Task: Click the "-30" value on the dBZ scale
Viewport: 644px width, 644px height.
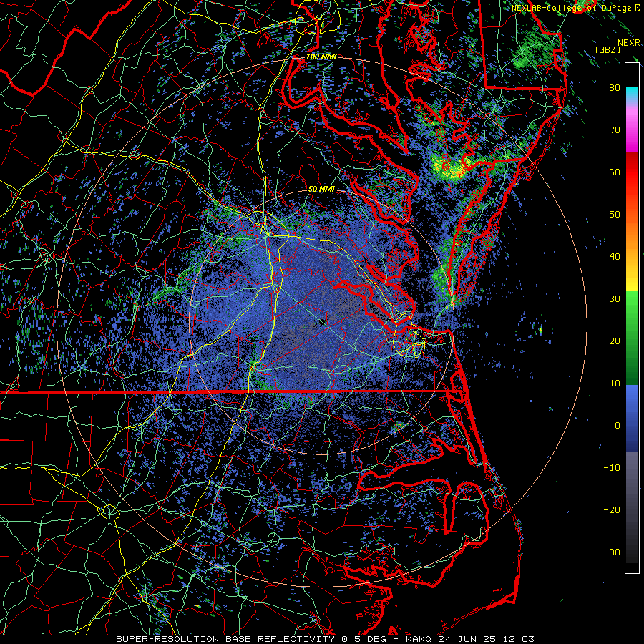Action: tap(612, 552)
